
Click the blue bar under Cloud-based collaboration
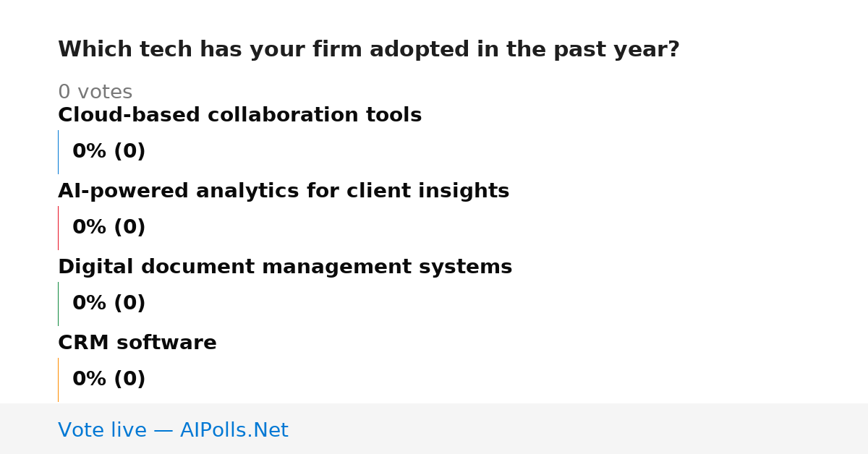(x=58, y=152)
